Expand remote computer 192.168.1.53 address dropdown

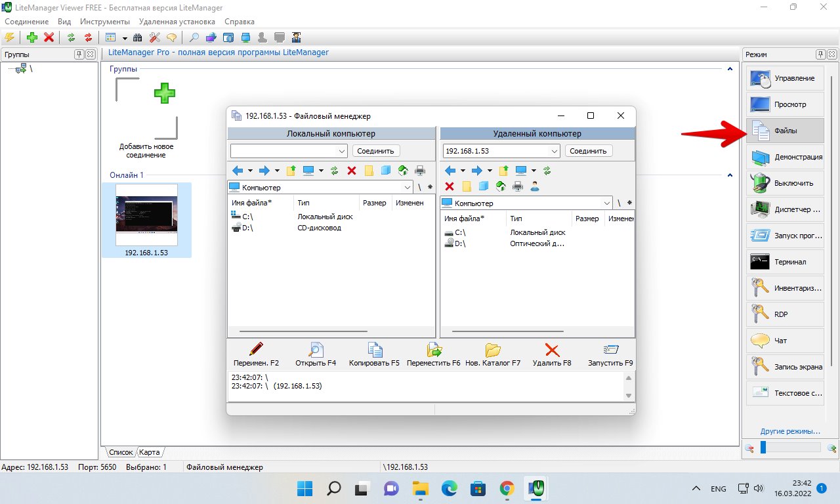pyautogui.click(x=555, y=151)
